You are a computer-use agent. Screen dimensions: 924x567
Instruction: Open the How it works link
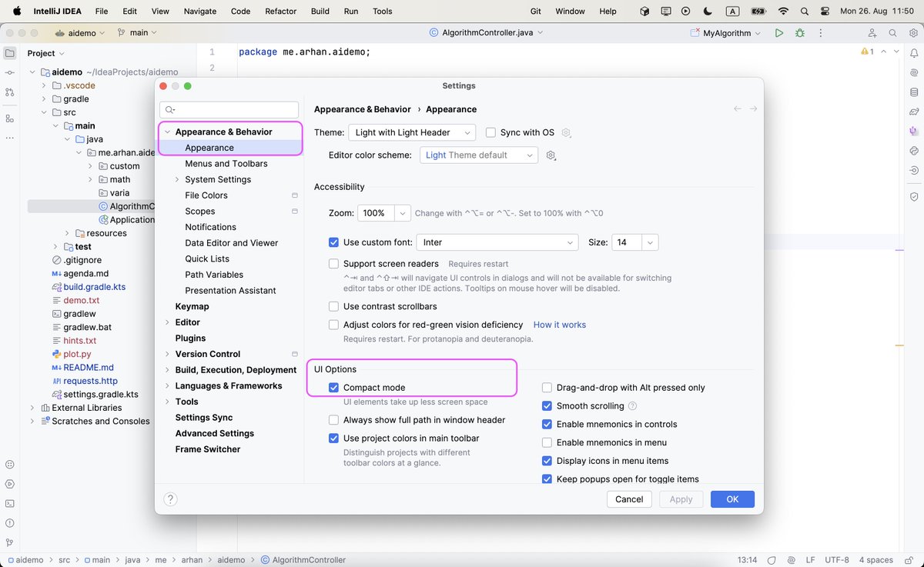[560, 325]
